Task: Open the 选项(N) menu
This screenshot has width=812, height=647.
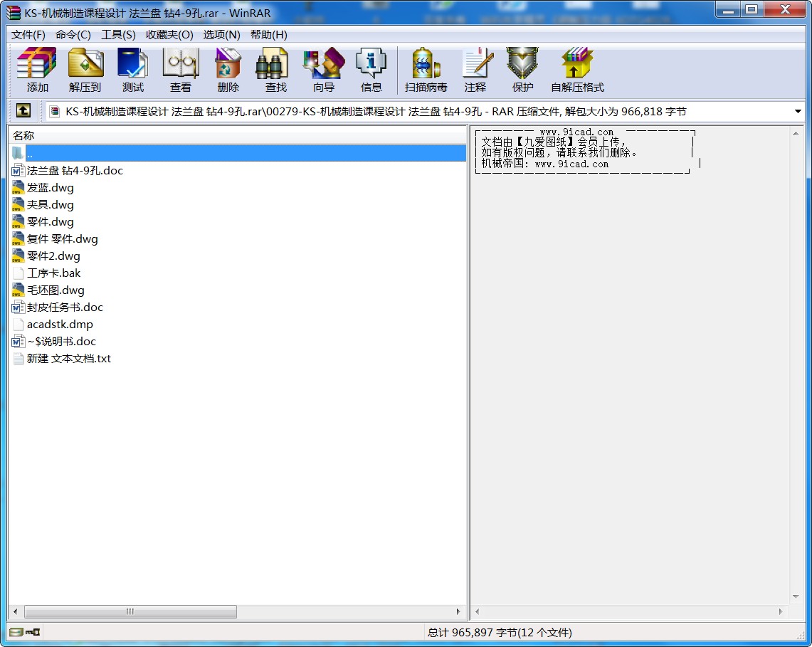Action: [x=221, y=35]
